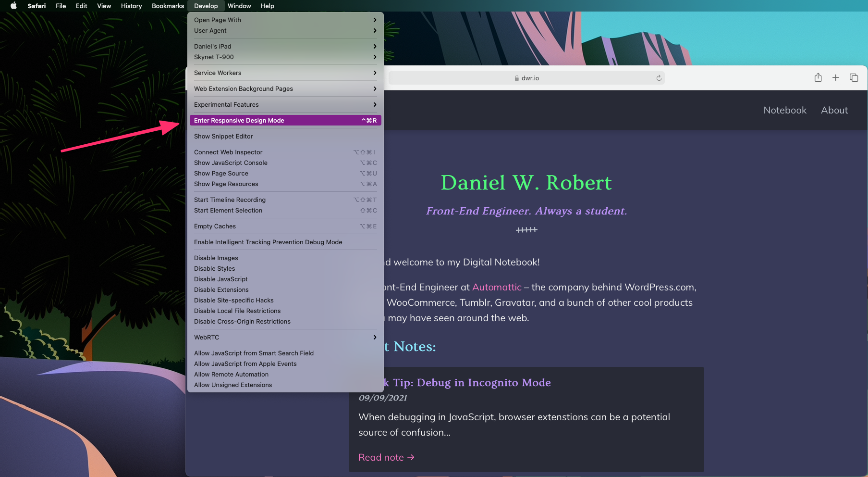Toggle Allow JavaScript from Apple Events

point(285,364)
